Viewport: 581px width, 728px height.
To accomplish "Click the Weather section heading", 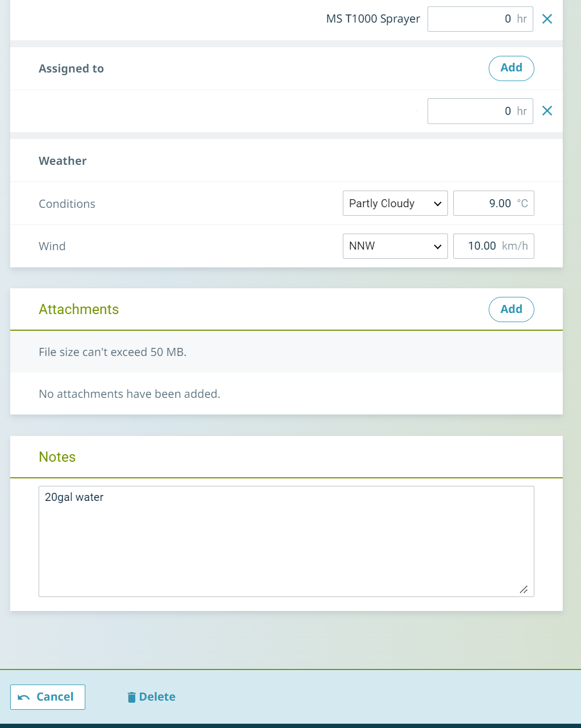I will [63, 161].
